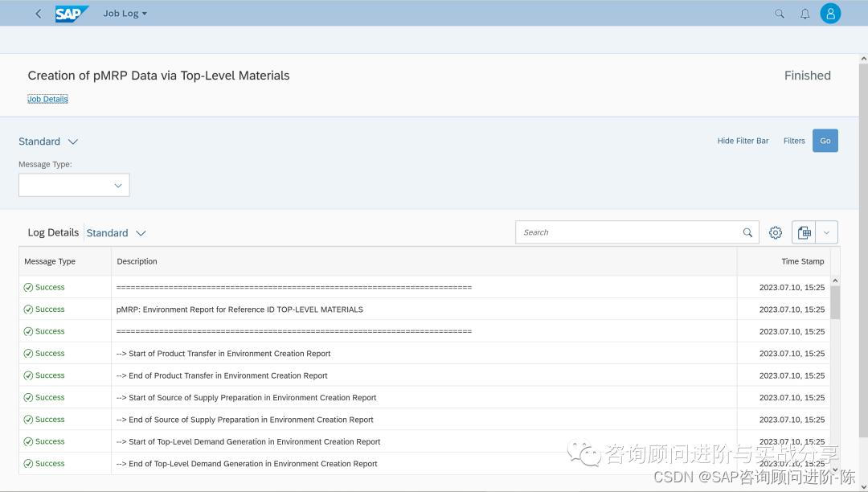Click success icon on End of Top-Level Demand row

pyautogui.click(x=28, y=464)
